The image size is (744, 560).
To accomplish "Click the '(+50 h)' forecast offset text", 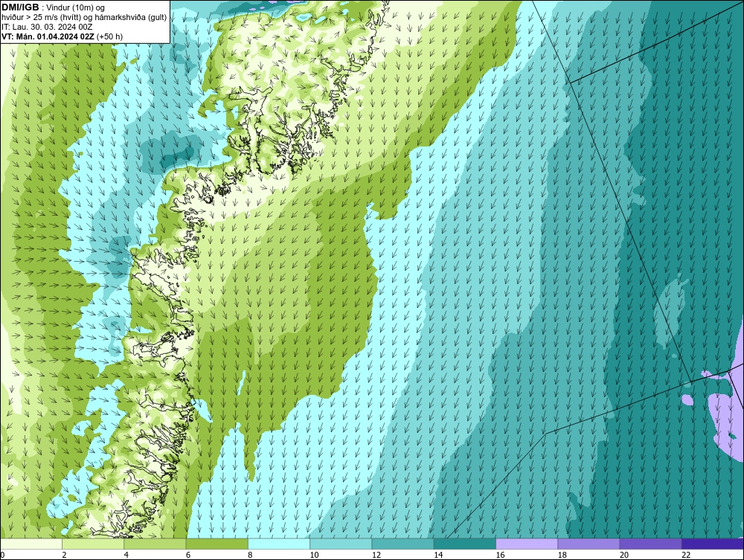I will click(x=109, y=36).
